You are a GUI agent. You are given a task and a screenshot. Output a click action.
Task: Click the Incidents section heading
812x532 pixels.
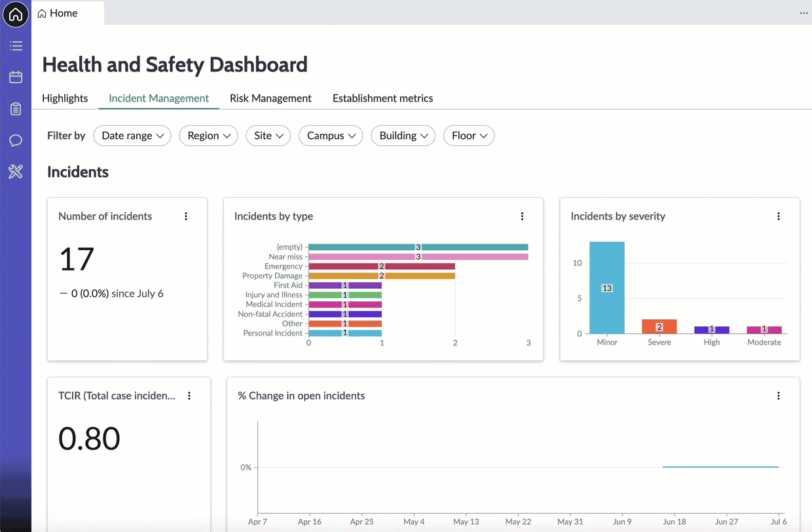click(78, 172)
